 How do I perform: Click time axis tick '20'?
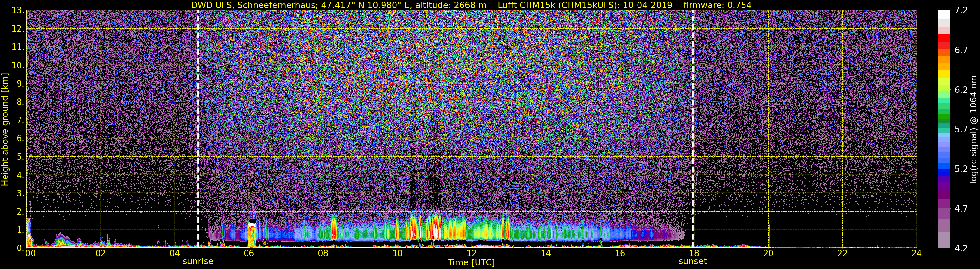[768, 254]
